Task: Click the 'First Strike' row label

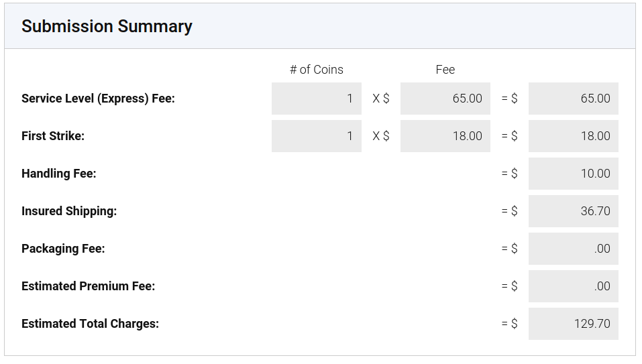Action: [53, 136]
